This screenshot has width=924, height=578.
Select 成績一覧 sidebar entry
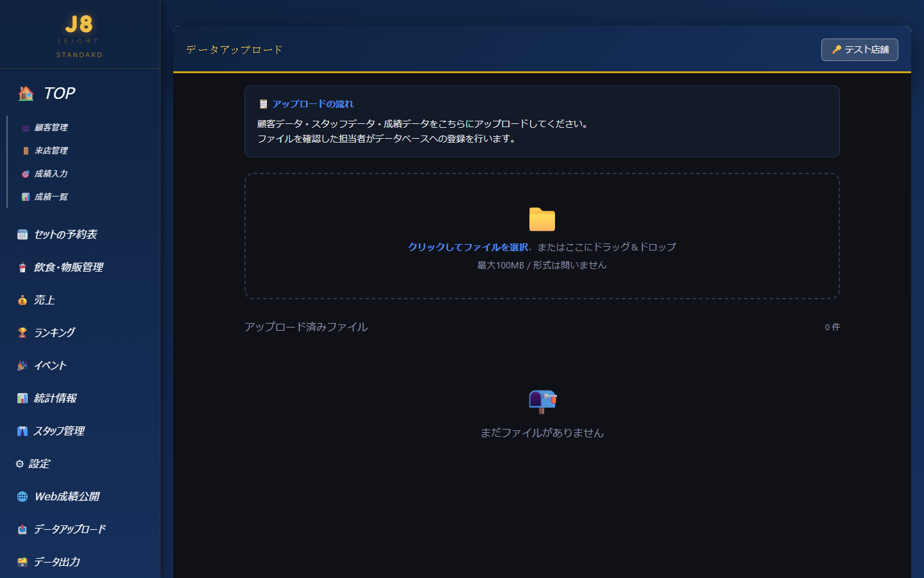point(51,197)
